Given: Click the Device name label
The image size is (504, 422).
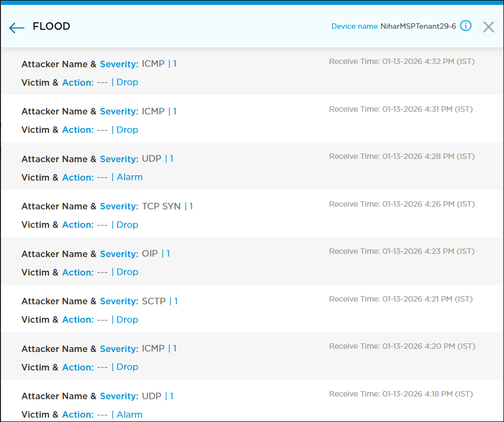Looking at the screenshot, I should tap(355, 27).
